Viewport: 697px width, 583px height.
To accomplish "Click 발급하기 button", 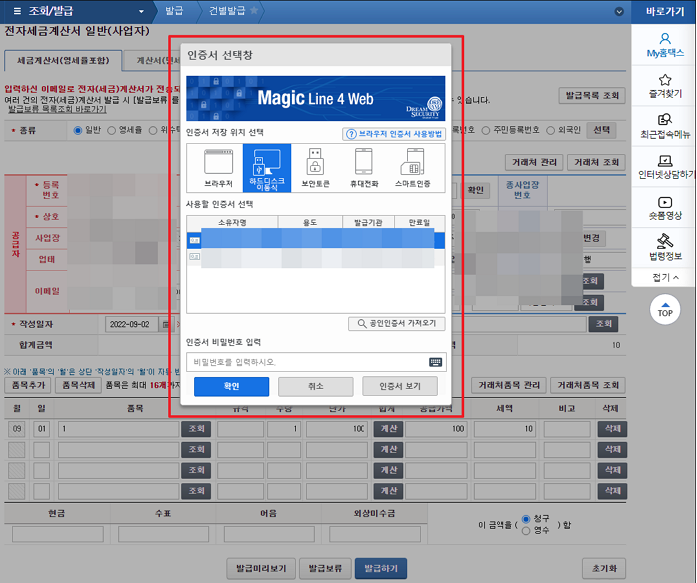I will click(381, 568).
